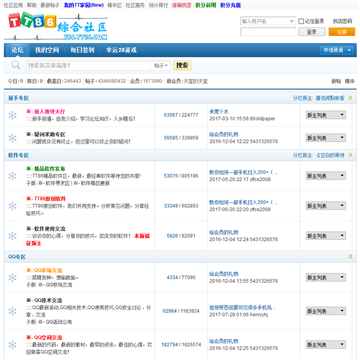Image resolution: width=360 pixels, height=360 pixels.
Task: Open the 新手专区 section header link
Action: (x=18, y=98)
